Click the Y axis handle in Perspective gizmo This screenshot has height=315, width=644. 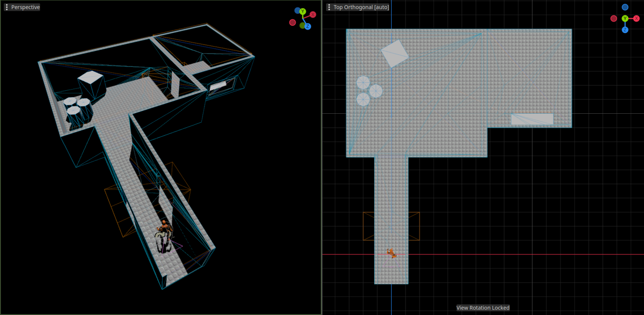tap(303, 11)
